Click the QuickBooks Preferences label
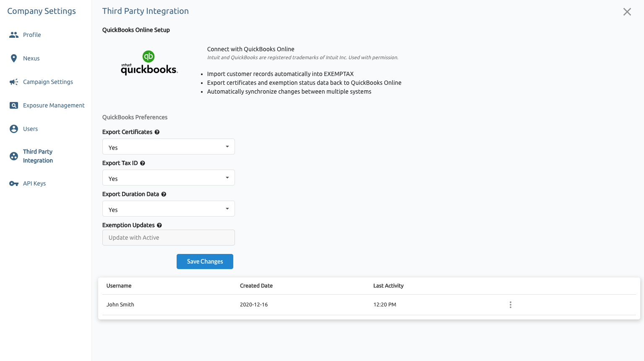644x361 pixels. tap(135, 117)
